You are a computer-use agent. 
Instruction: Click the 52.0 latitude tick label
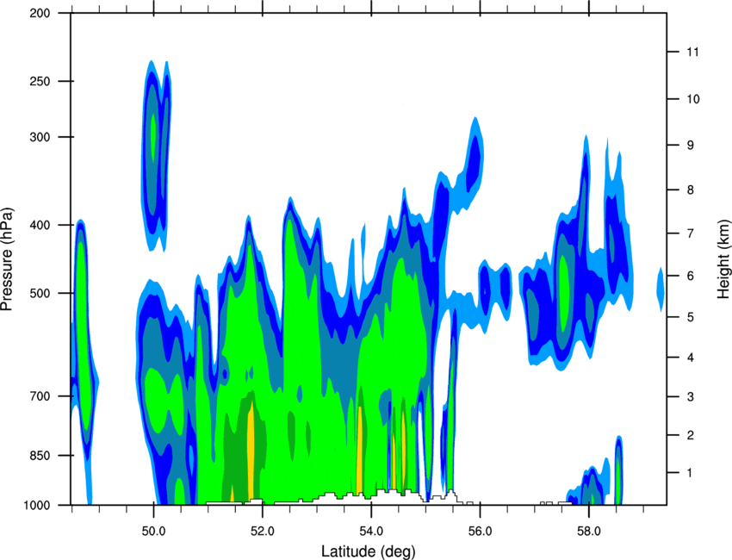[x=263, y=532]
